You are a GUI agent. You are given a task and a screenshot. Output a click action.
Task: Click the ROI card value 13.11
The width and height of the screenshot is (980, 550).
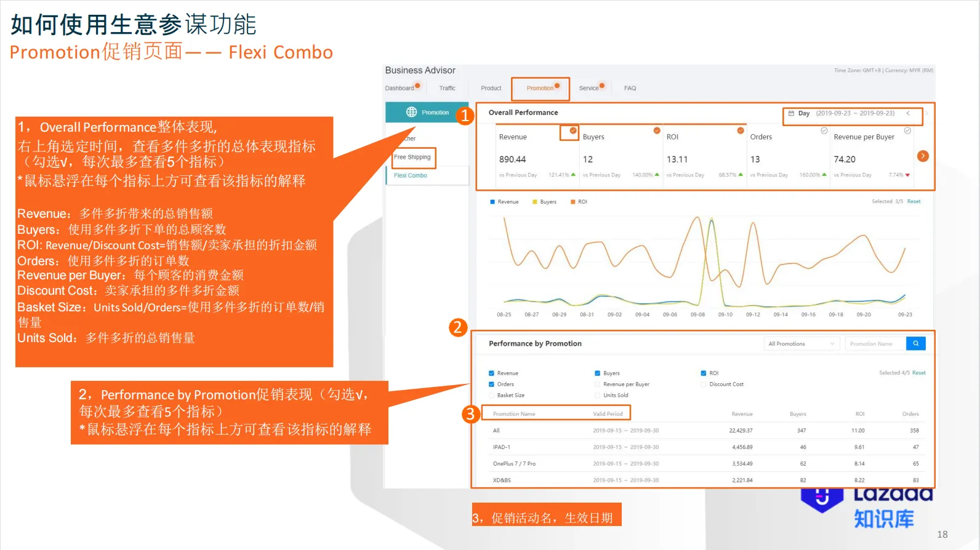(677, 159)
